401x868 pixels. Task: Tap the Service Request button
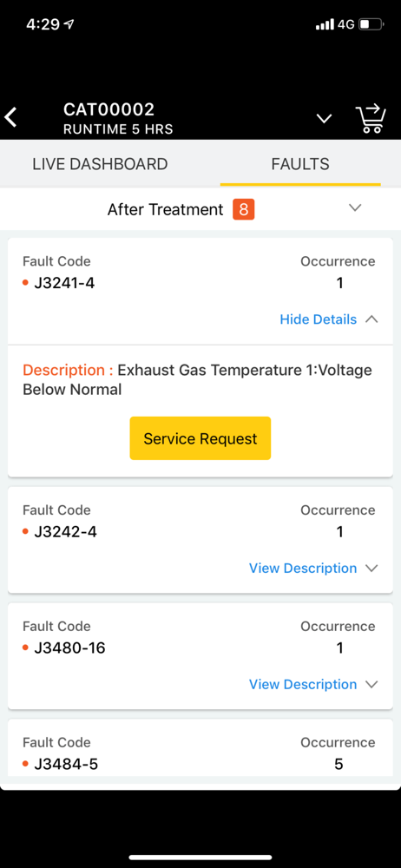200,438
